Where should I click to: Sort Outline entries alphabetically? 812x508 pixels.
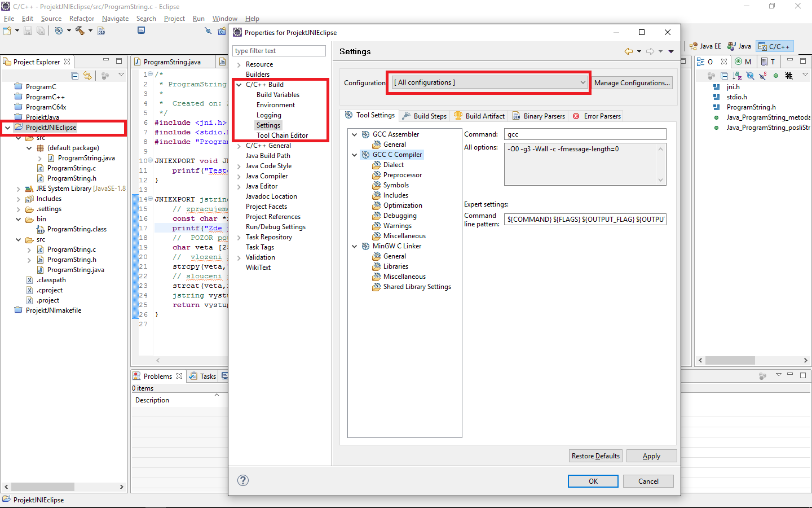click(737, 75)
